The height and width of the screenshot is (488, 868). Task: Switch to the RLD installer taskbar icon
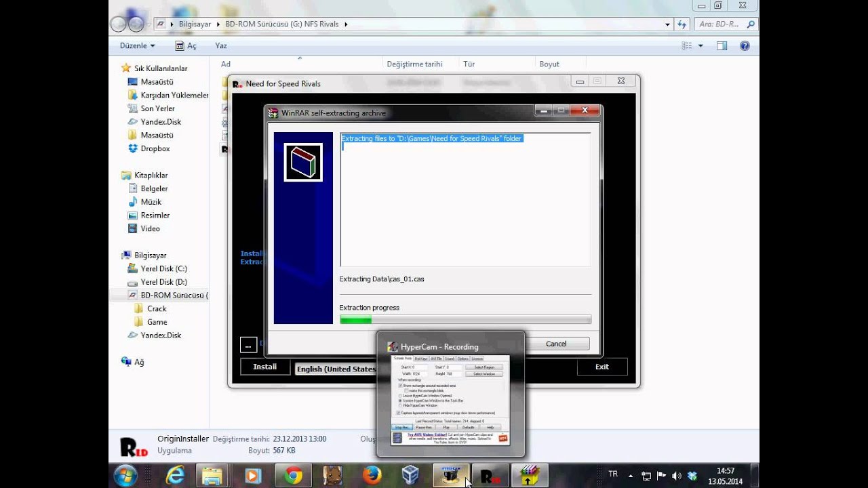click(490, 476)
